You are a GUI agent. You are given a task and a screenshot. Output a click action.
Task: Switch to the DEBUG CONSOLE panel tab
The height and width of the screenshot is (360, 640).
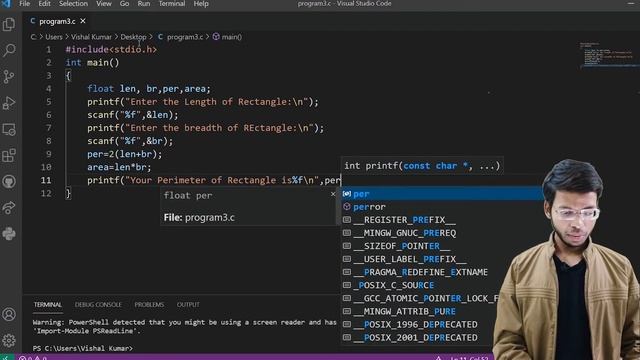(x=98, y=305)
